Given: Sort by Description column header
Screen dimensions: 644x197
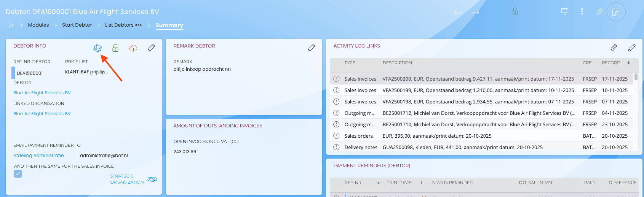Looking at the screenshot, I should 397,63.
